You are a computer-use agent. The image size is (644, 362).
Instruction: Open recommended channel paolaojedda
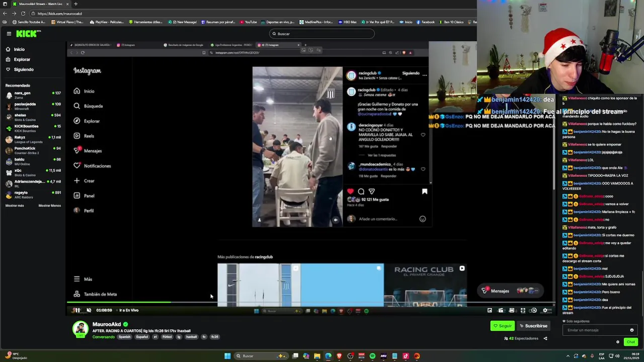[x=33, y=105]
